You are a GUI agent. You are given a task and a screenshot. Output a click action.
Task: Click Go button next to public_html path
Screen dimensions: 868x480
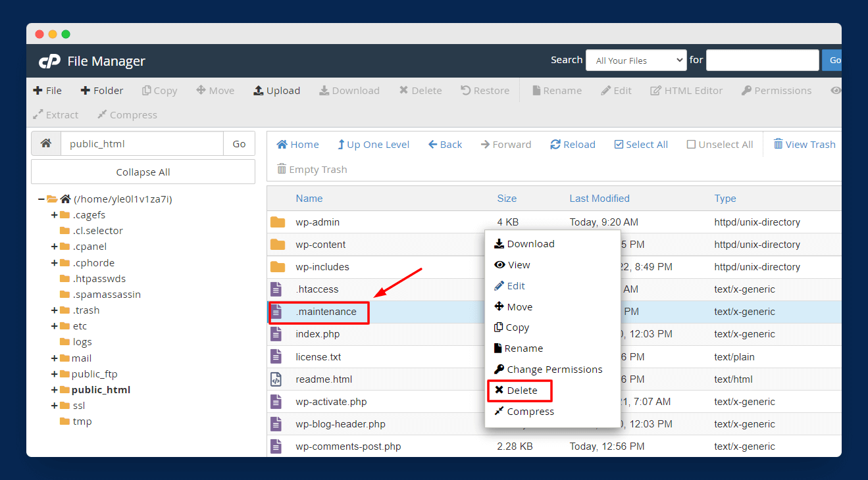click(x=239, y=144)
